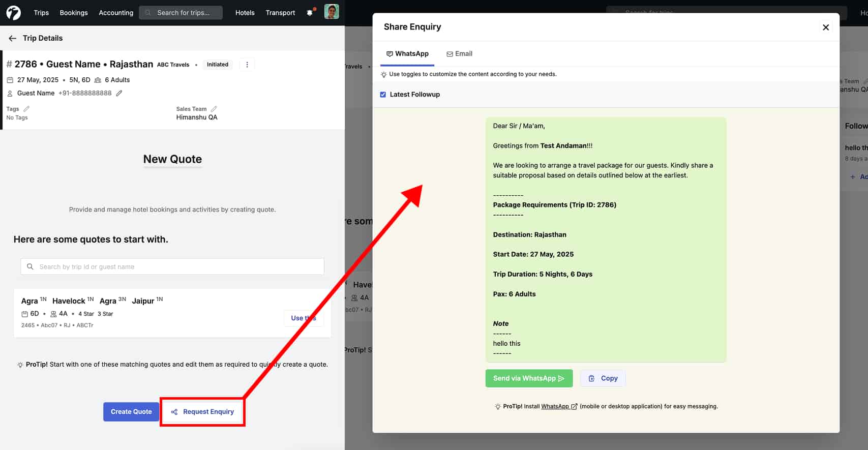Open the three-dot trip options menu

[247, 65]
